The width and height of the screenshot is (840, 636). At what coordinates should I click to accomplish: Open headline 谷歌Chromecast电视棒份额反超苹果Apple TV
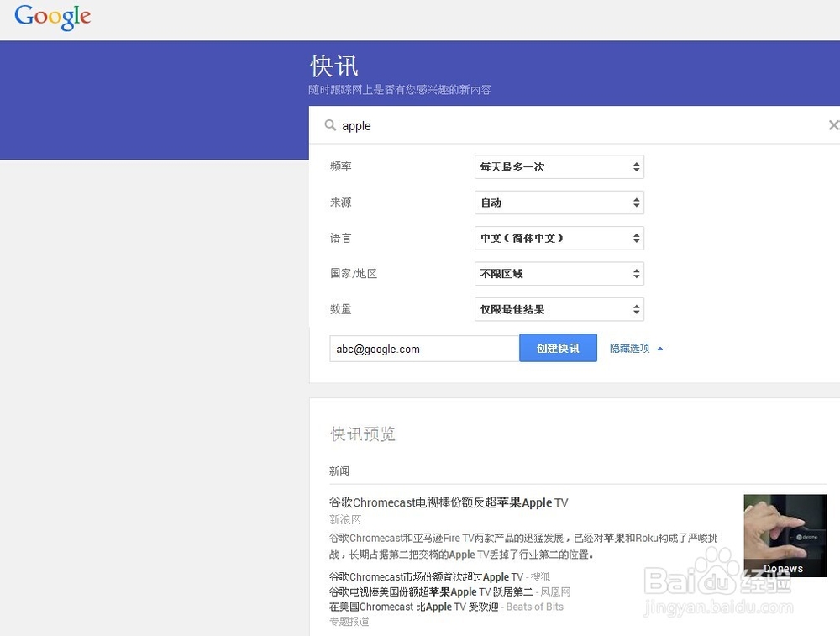[x=449, y=502]
